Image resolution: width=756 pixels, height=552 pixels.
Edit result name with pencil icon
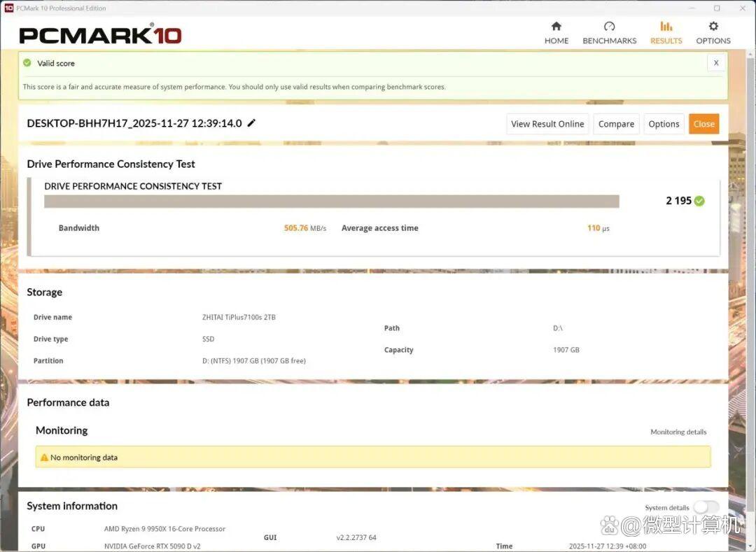point(251,123)
